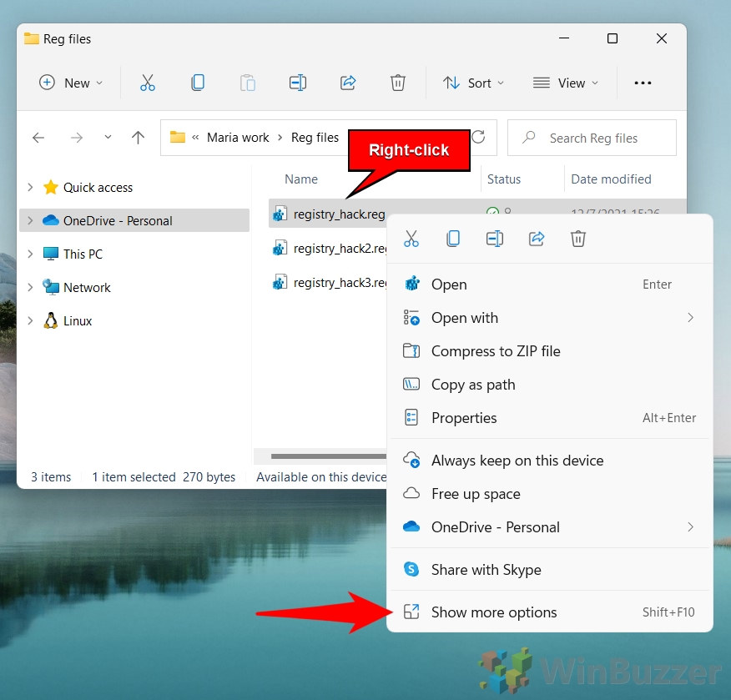Expand the Open with submenu
This screenshot has height=700, width=731.
(465, 318)
